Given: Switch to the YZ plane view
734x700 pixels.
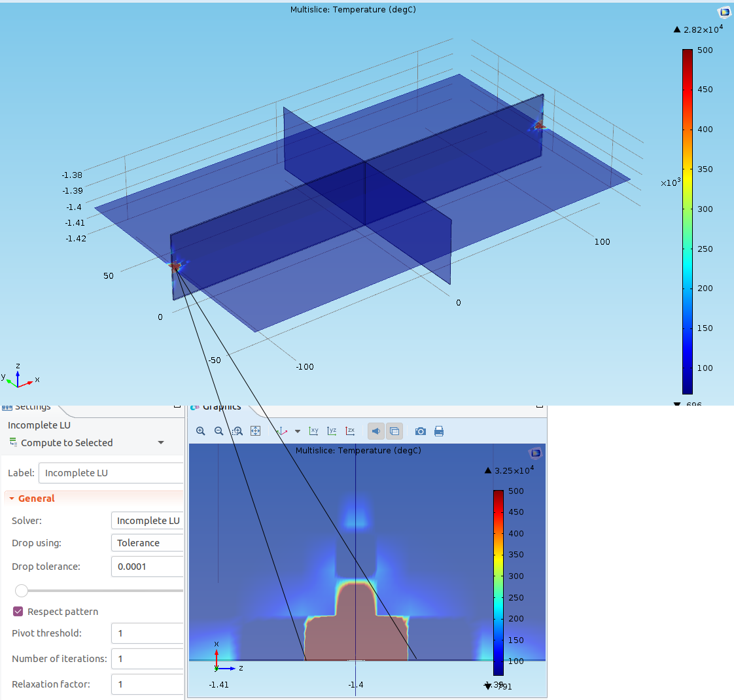Looking at the screenshot, I should click(332, 431).
